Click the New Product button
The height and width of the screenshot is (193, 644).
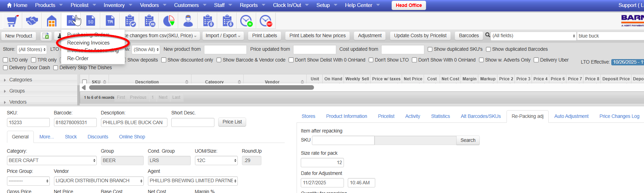19,36
